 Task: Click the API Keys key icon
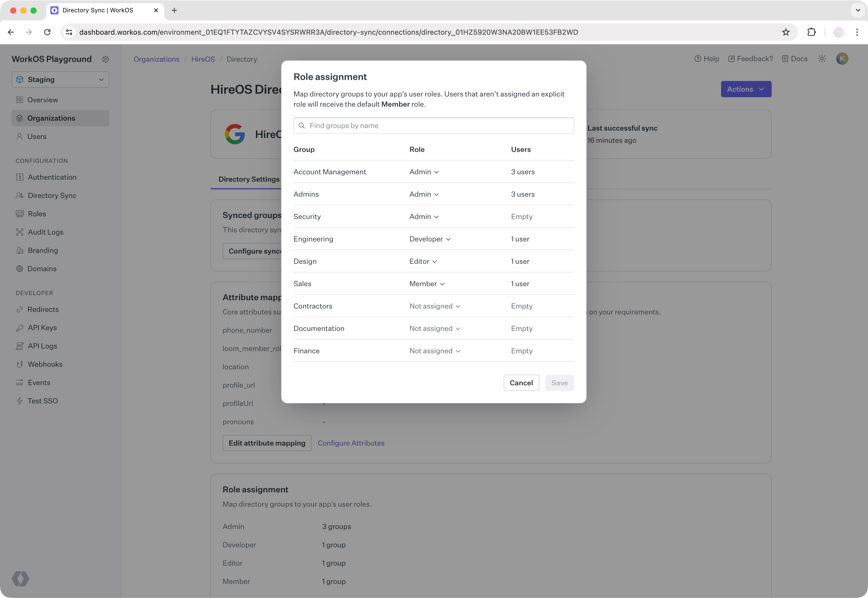tap(20, 327)
